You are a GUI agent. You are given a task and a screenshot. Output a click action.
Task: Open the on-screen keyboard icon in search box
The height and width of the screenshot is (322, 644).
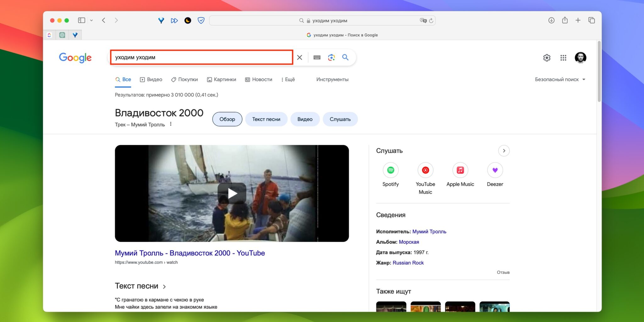coord(317,58)
